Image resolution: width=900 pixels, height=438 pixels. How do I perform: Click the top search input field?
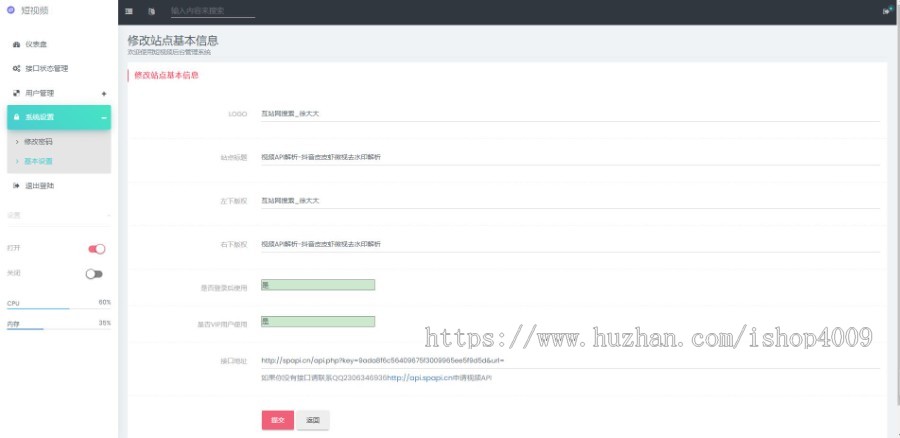pyautogui.click(x=212, y=11)
